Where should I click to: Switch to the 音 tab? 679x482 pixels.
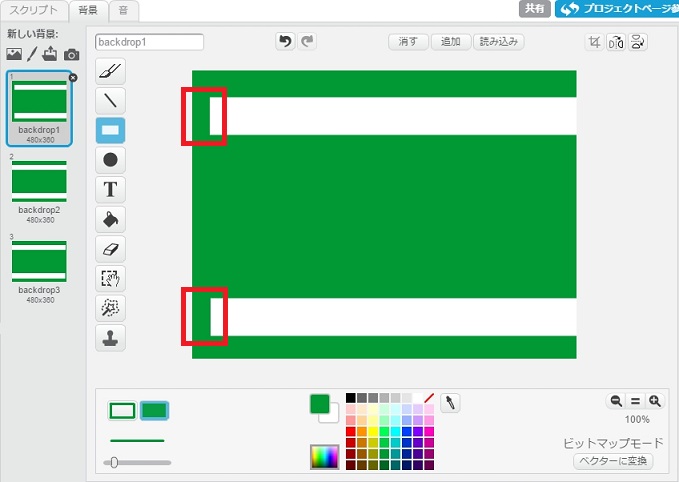click(123, 10)
